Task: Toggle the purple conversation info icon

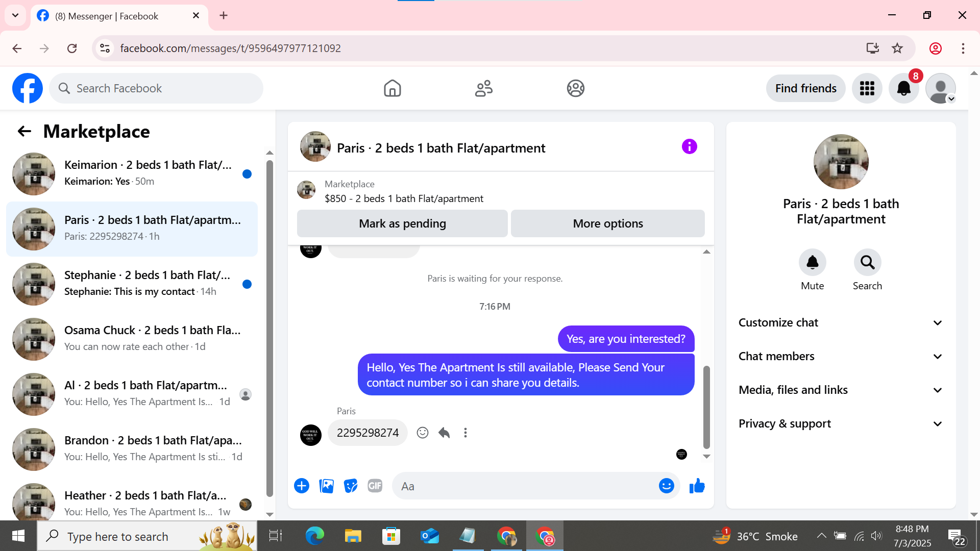Action: coord(689,147)
